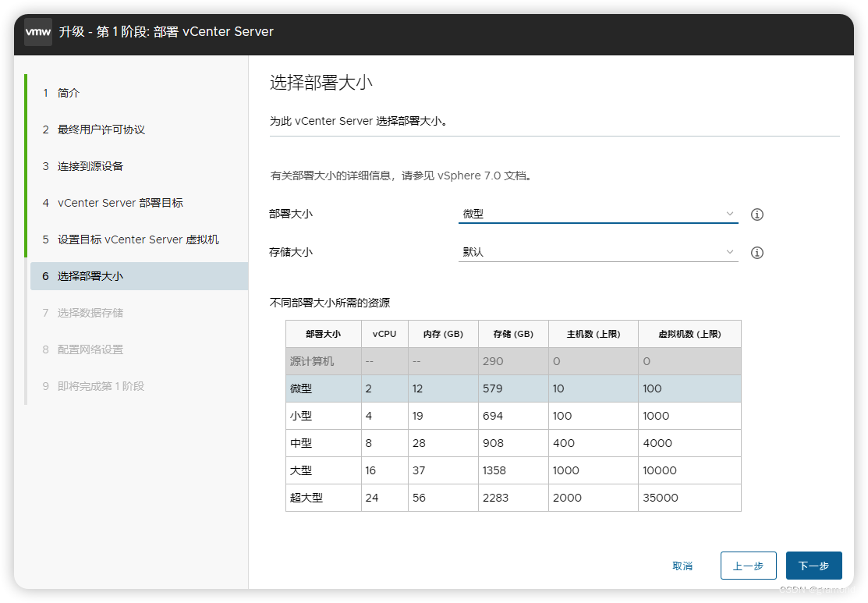Select the 大型 row label
The image size is (868, 603).
pos(300,470)
